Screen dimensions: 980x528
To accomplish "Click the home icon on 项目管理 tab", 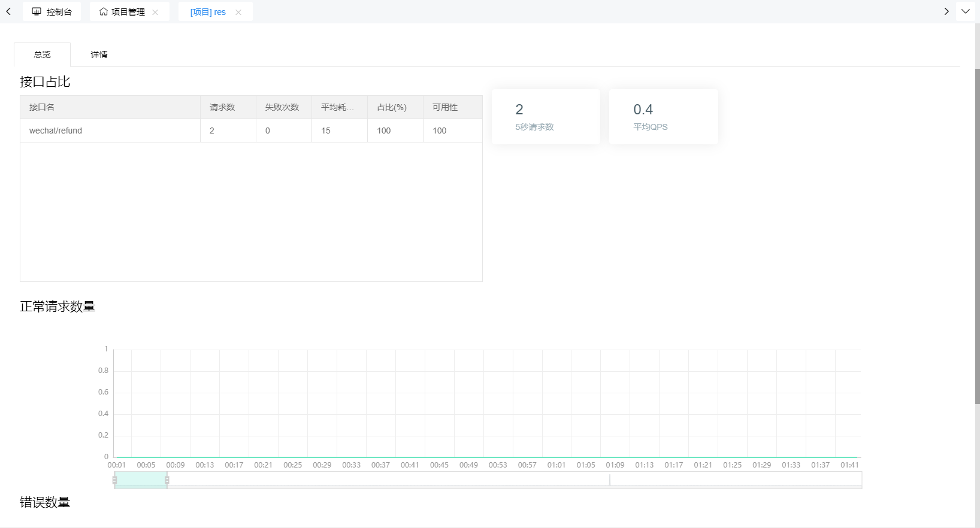I will click(104, 11).
